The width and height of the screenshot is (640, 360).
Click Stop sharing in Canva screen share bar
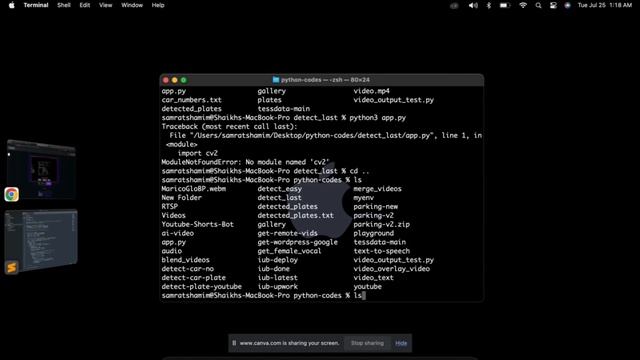click(367, 343)
